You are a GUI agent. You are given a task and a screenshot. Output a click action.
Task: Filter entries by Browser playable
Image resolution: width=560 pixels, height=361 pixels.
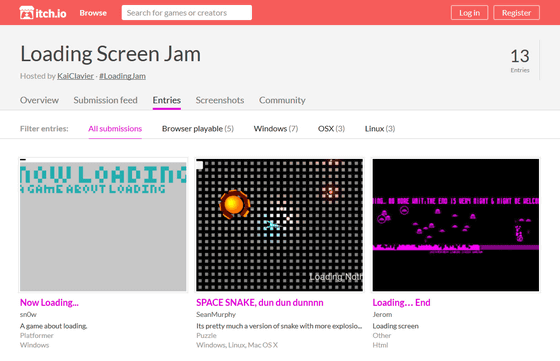(x=198, y=129)
